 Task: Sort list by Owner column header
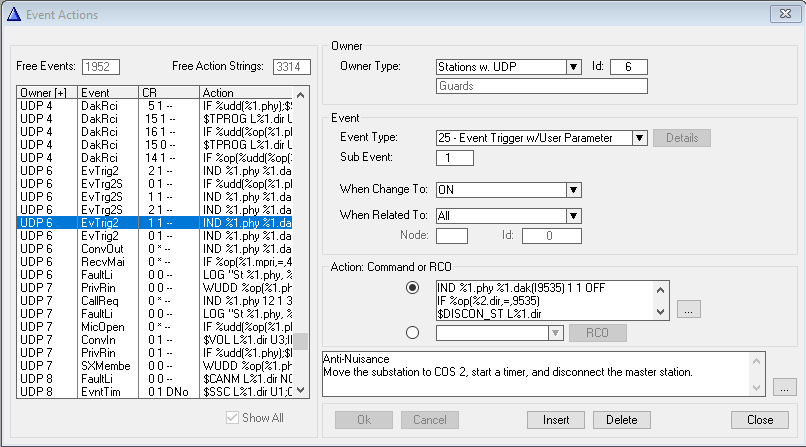coord(46,92)
